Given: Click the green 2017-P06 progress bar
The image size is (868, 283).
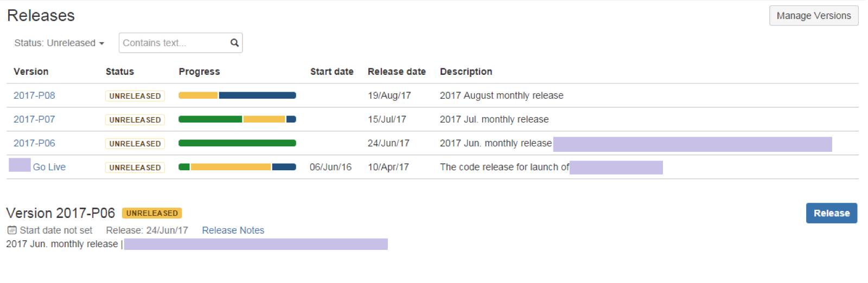Looking at the screenshot, I should (x=237, y=143).
